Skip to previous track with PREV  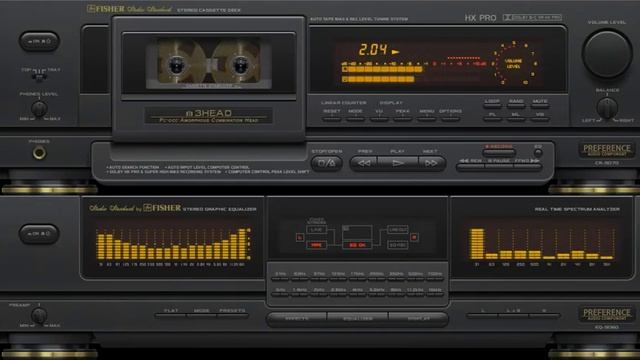(x=364, y=163)
